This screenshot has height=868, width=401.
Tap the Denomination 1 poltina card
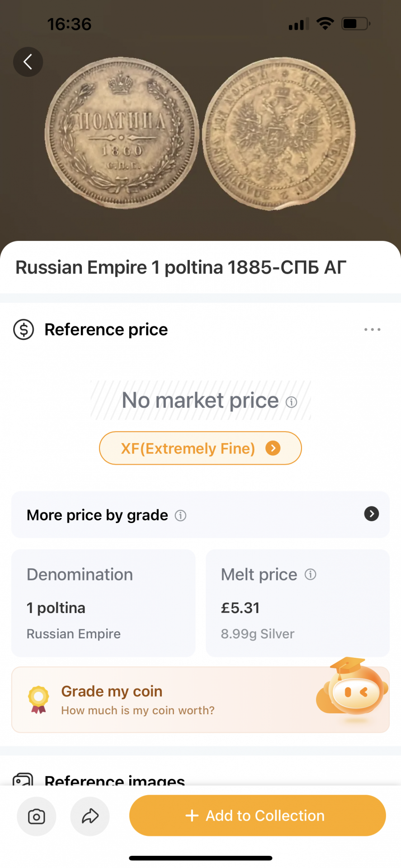103,603
